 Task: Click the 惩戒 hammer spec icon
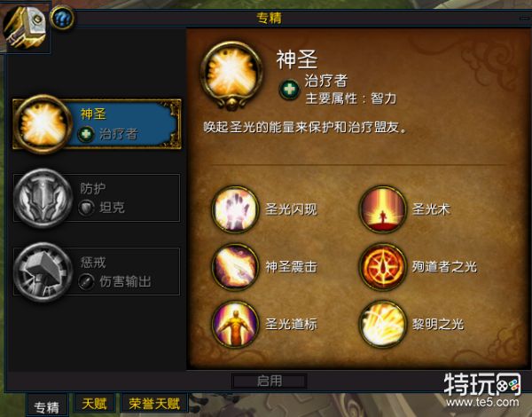tap(43, 271)
